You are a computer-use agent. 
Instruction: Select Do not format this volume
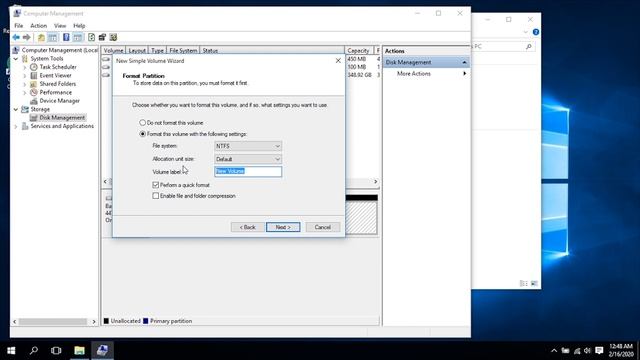142,122
